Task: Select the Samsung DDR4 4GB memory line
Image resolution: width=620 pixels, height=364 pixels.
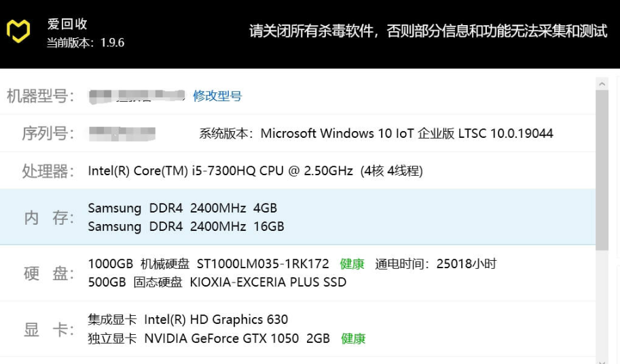Action: [x=183, y=208]
